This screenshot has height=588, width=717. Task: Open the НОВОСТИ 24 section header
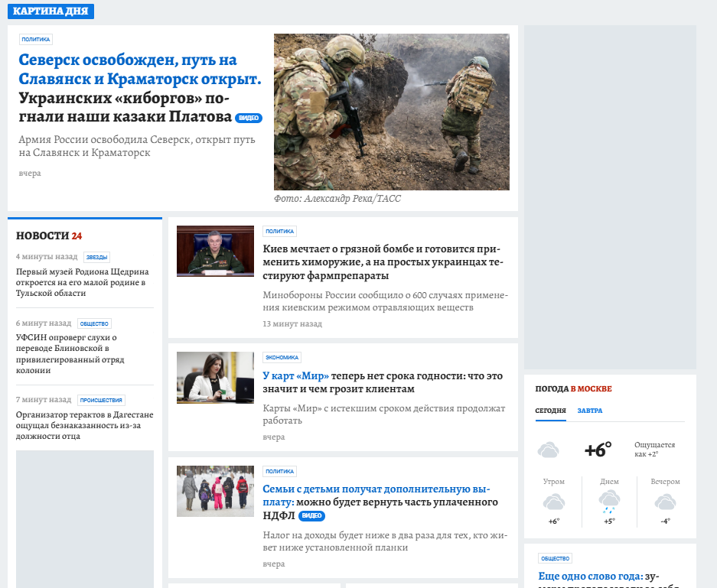pyautogui.click(x=49, y=236)
